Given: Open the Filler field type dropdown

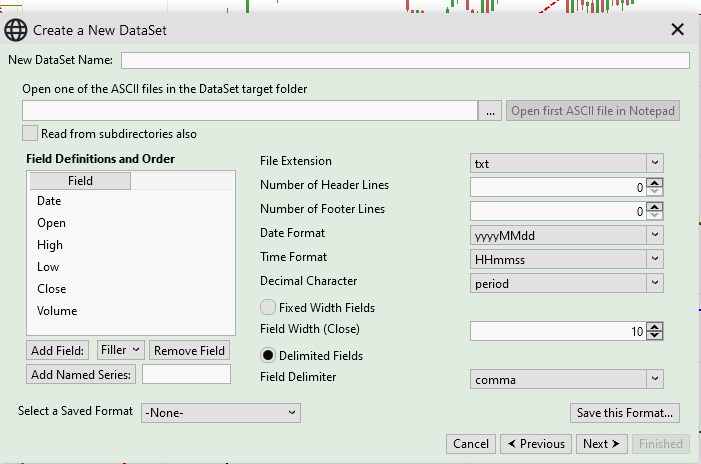Looking at the screenshot, I should (121, 350).
